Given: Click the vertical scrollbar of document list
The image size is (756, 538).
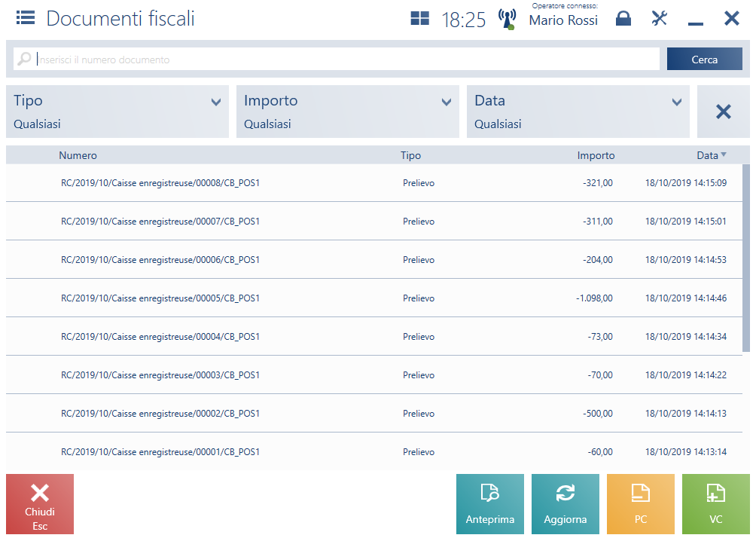Looking at the screenshot, I should (x=746, y=258).
